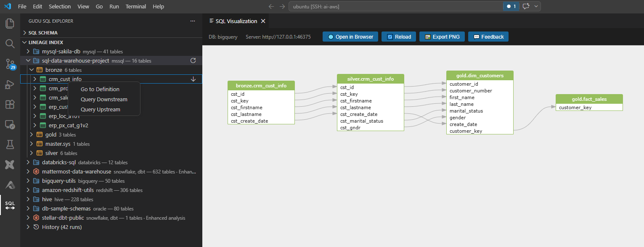Open the Terminal menu
This screenshot has height=247, width=644.
(x=135, y=6)
